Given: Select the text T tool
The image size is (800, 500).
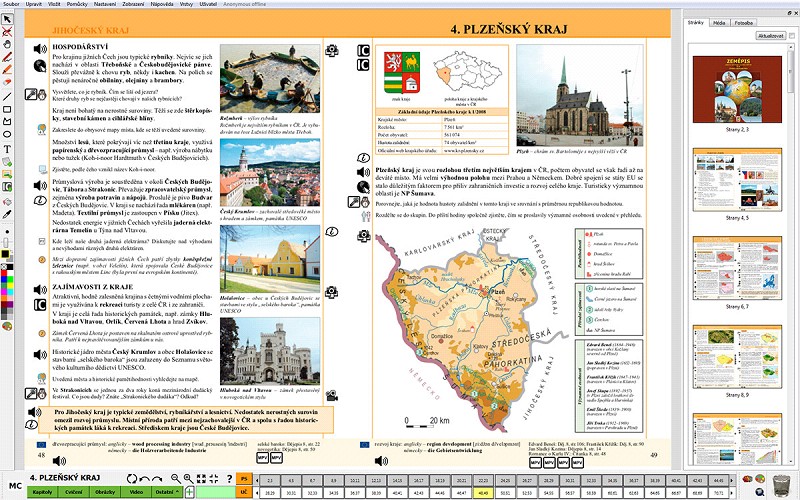Looking at the screenshot, I should (x=7, y=149).
